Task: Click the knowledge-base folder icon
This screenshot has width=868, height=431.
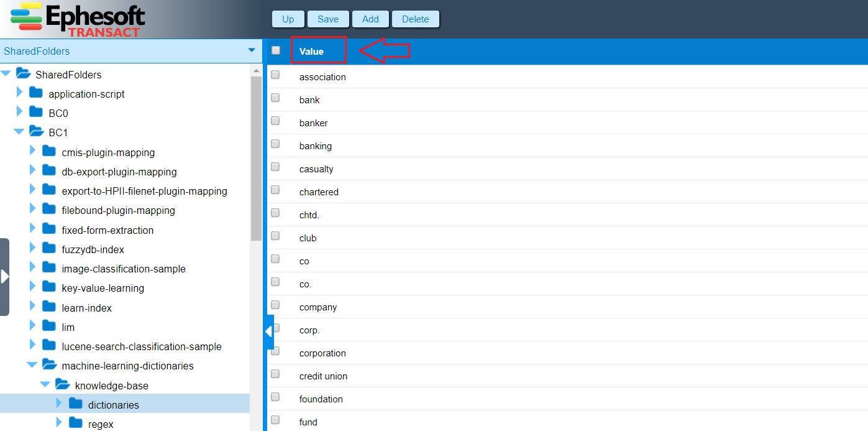Action: pos(62,385)
